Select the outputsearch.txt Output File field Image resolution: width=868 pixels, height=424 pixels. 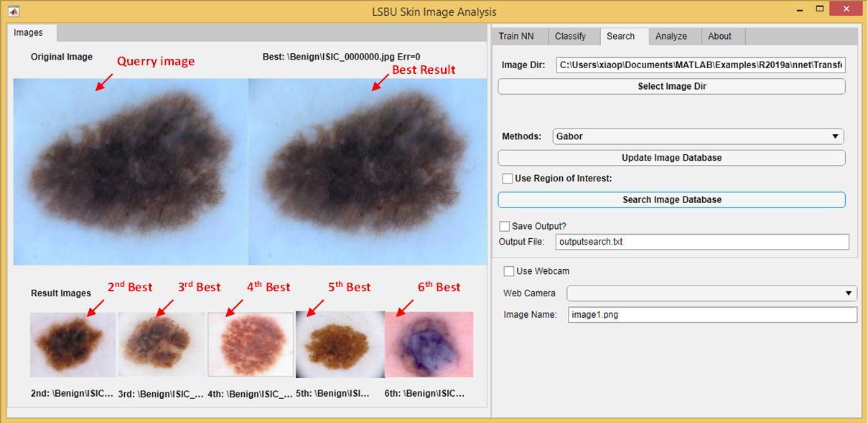701,242
